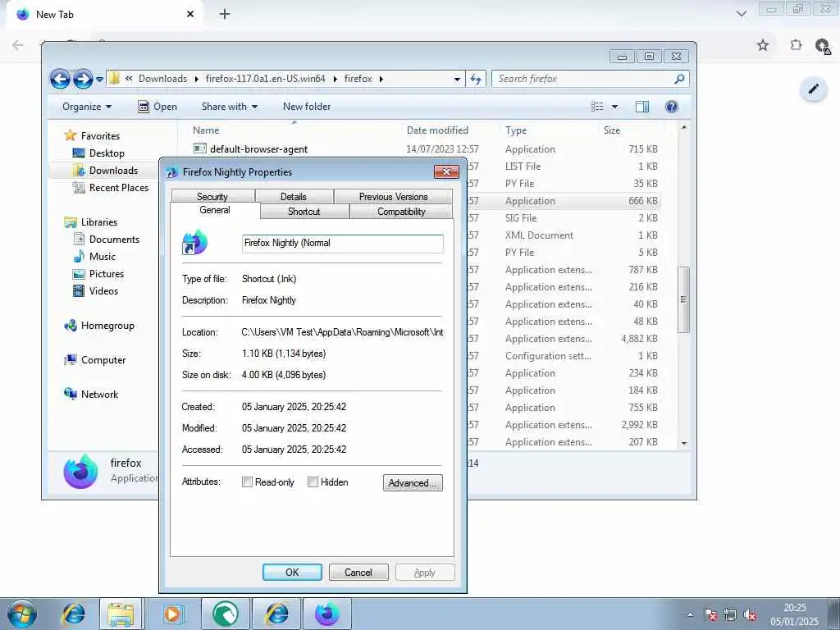Open the Windows Start button

22,614
